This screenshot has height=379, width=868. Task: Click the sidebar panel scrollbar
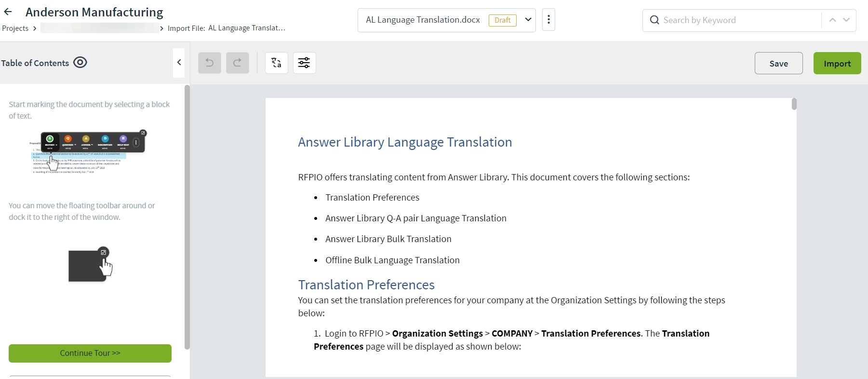pyautogui.click(x=187, y=217)
